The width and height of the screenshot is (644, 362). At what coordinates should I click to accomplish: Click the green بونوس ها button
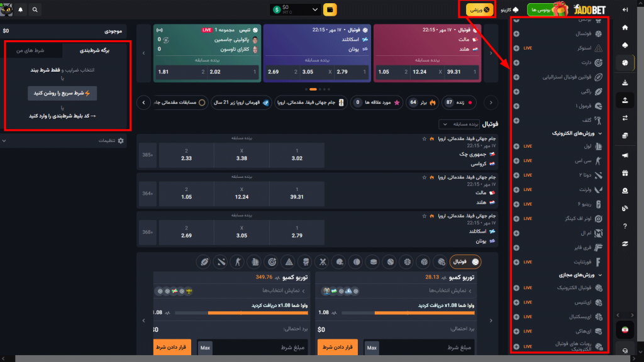pos(541,11)
